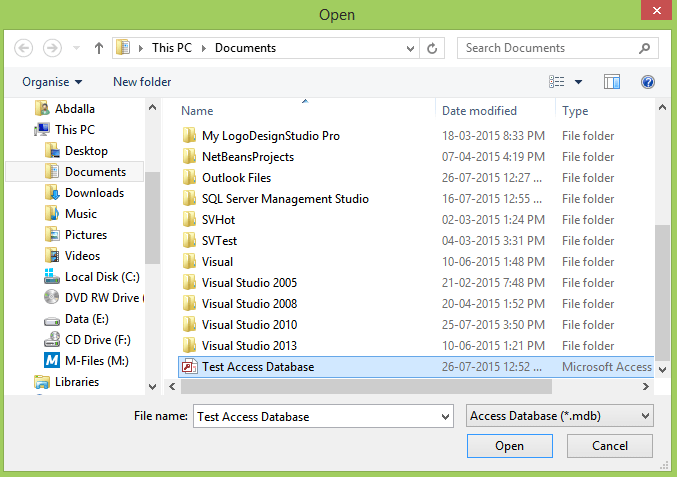
Task: Select the SQL Server Management Studio folder
Action: click(285, 199)
